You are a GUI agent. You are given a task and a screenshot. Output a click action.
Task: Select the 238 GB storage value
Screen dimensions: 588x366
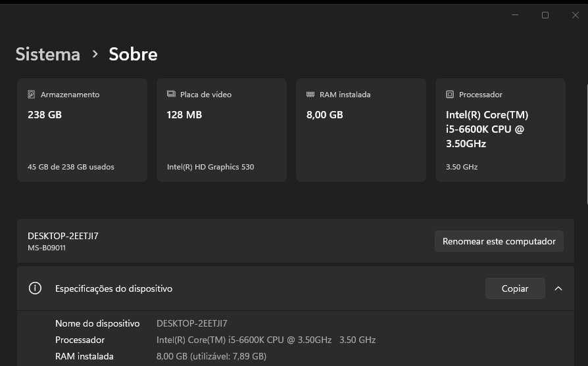coord(45,115)
